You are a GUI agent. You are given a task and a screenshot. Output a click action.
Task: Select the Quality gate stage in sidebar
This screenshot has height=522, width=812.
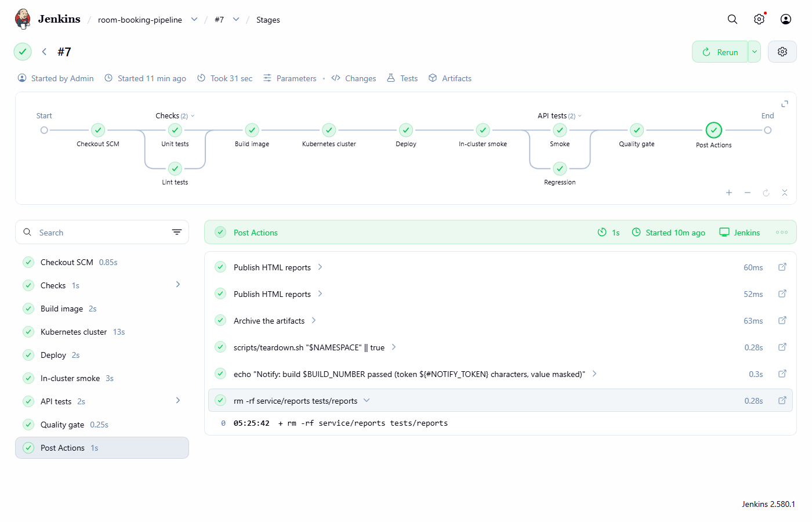pyautogui.click(x=102, y=425)
